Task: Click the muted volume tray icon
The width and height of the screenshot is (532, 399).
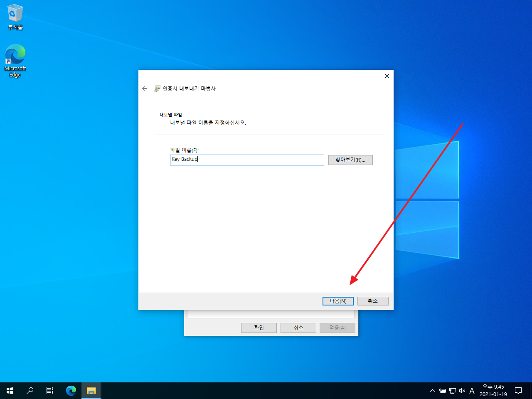Action: (462, 391)
